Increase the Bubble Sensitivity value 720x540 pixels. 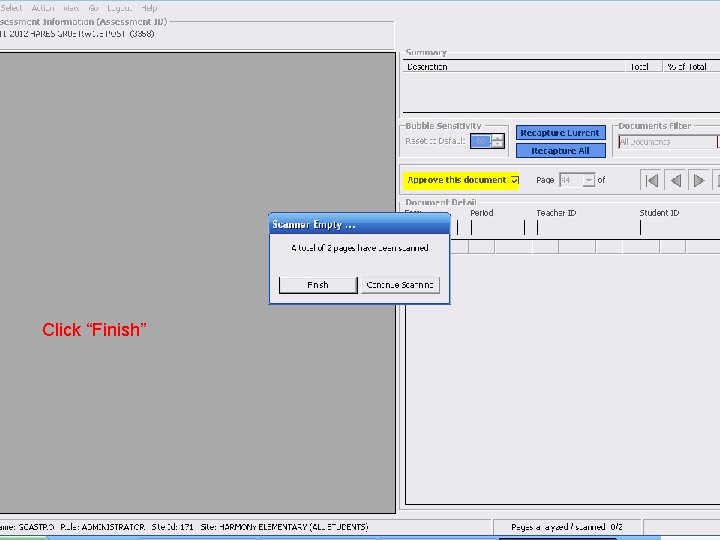coord(498,137)
